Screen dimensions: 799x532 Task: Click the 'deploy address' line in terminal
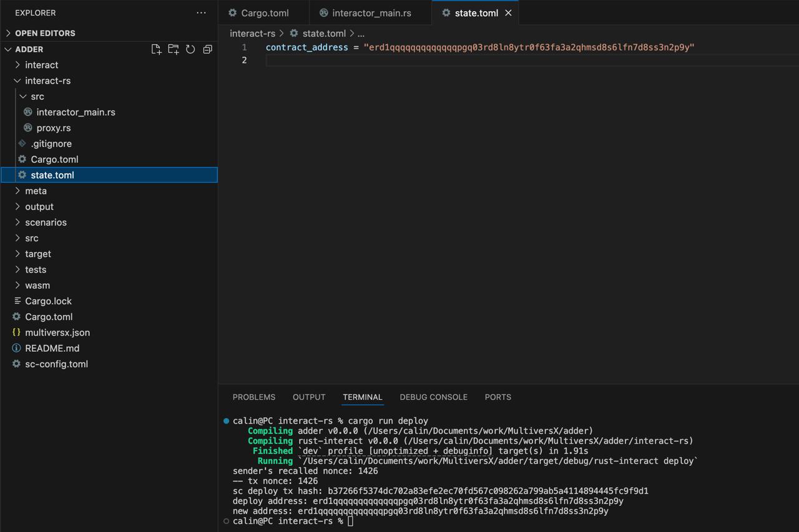(x=428, y=501)
